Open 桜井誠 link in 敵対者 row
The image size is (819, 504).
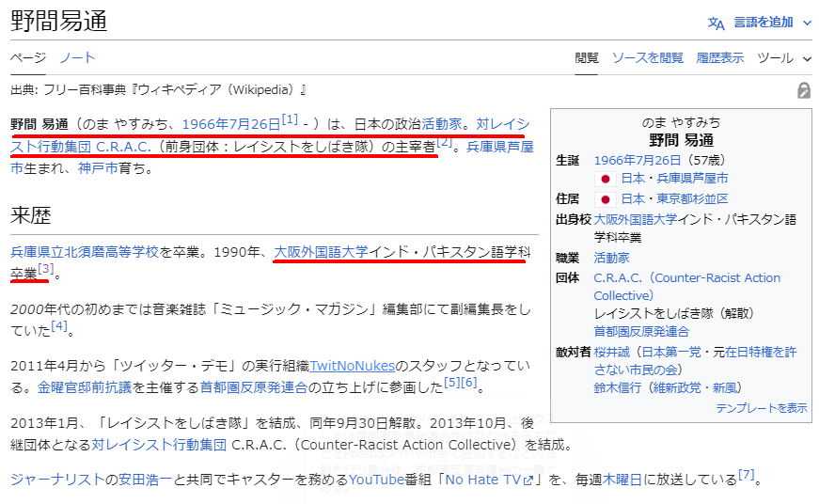coord(611,353)
